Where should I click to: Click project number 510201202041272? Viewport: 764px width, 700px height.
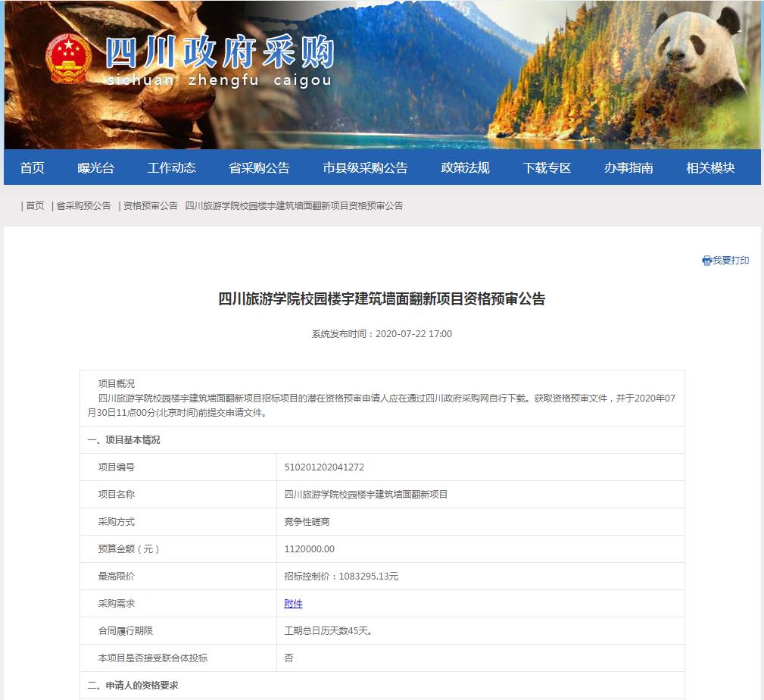coord(324,467)
